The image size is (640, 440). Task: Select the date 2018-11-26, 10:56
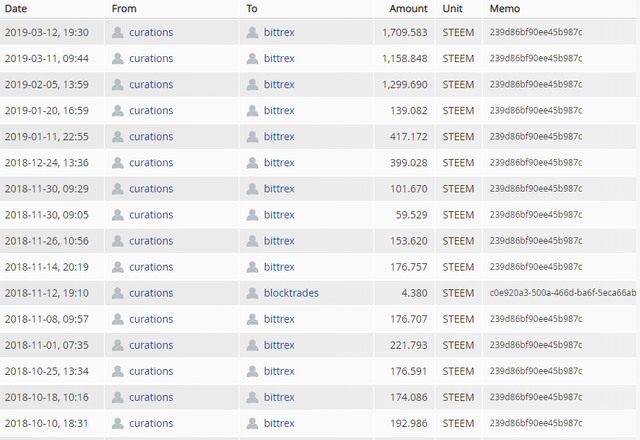click(x=47, y=241)
